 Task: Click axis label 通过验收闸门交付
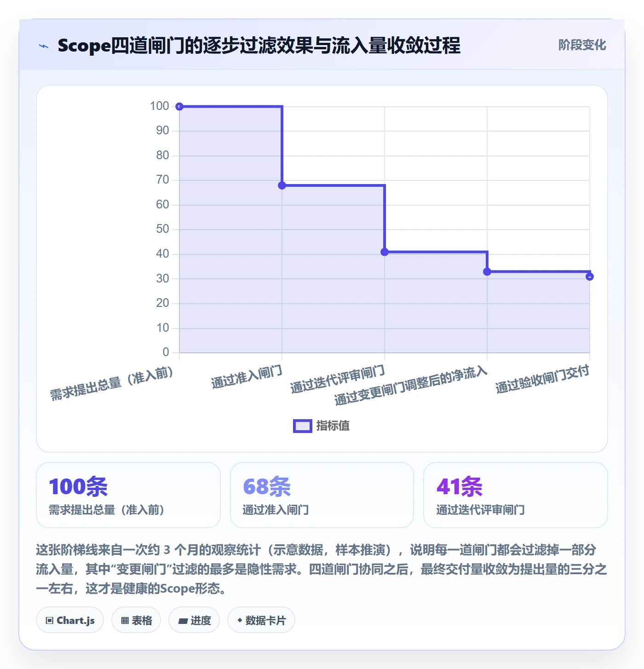542,380
